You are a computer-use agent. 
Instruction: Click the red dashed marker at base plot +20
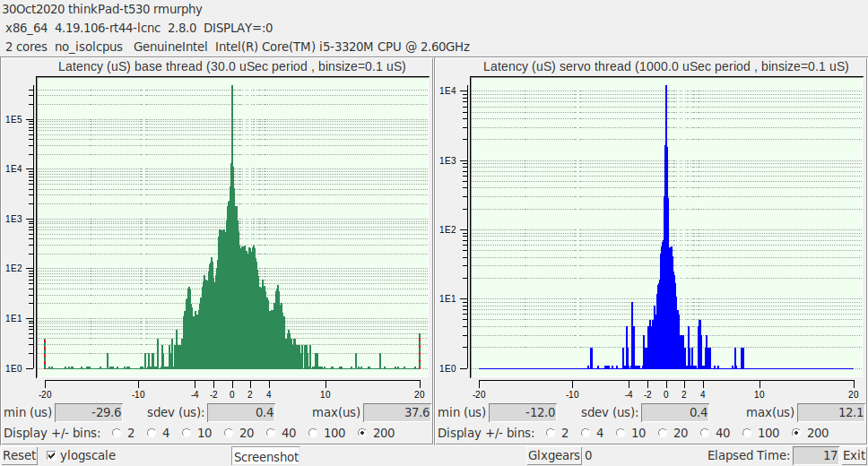(420, 351)
